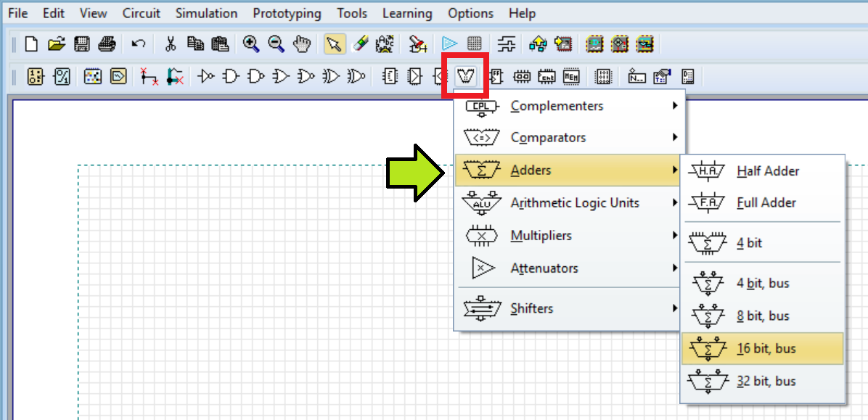
Task: Expand the Comparators submenu
Action: point(570,137)
